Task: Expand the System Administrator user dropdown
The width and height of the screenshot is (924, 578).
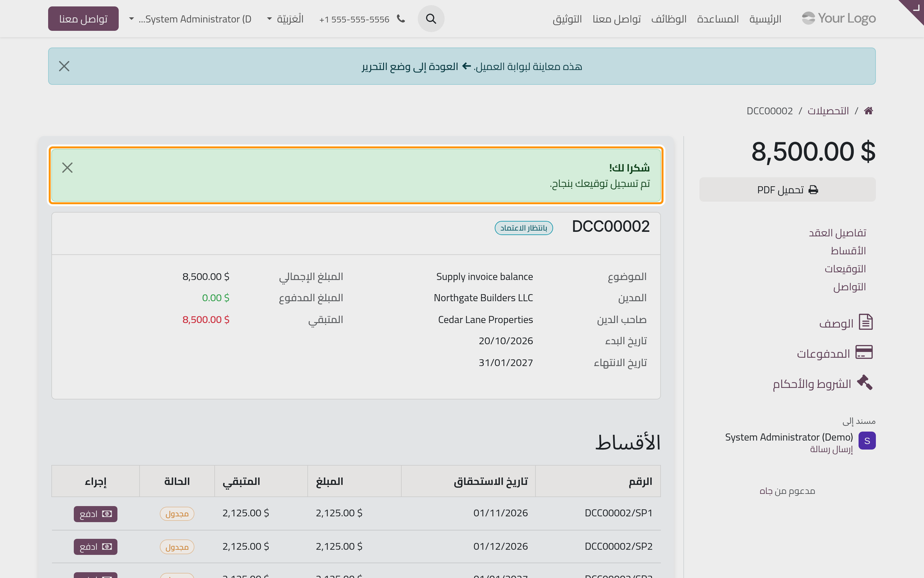Action: pyautogui.click(x=191, y=19)
